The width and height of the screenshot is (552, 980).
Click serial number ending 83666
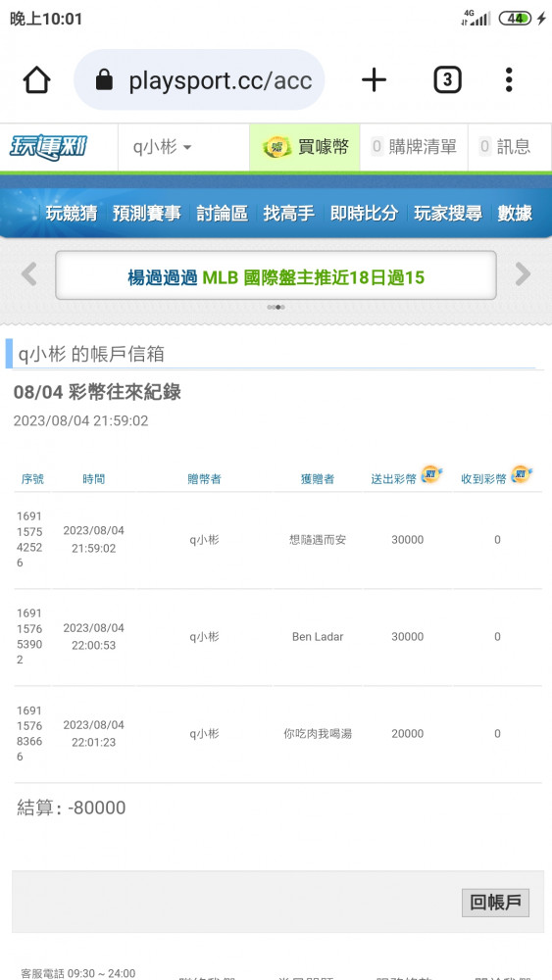[30, 734]
